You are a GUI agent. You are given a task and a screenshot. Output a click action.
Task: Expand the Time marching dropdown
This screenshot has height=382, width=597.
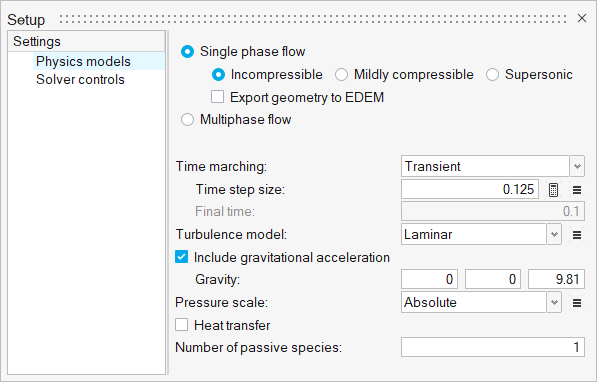pos(577,166)
